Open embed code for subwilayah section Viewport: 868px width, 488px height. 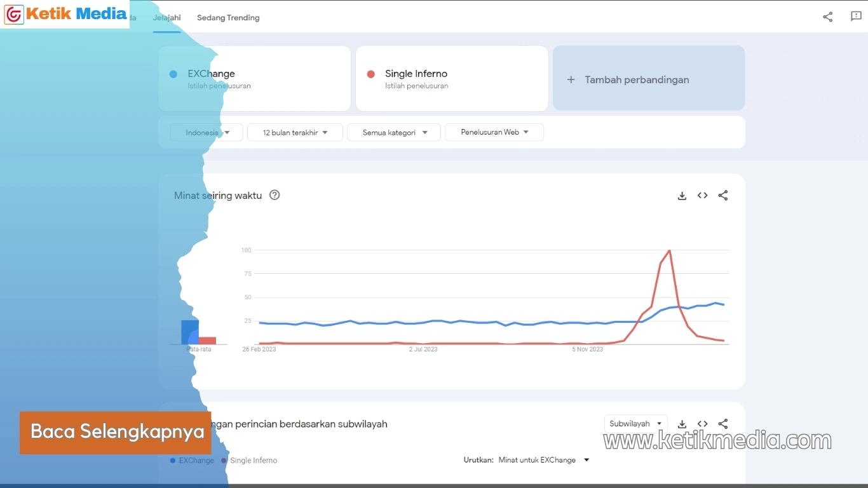(702, 424)
